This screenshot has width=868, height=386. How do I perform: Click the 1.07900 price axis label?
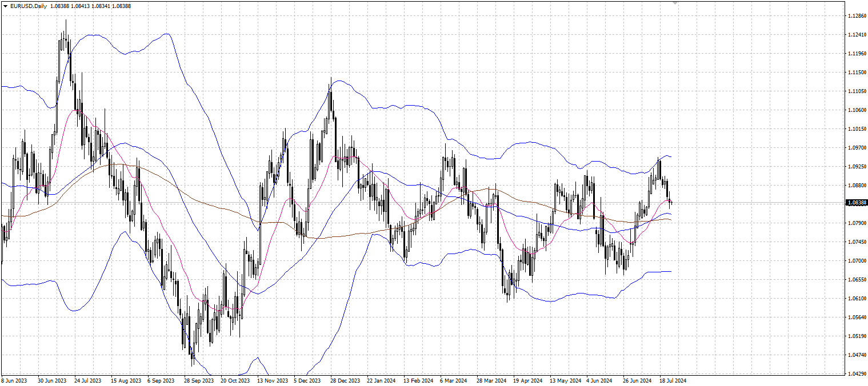[x=857, y=223]
